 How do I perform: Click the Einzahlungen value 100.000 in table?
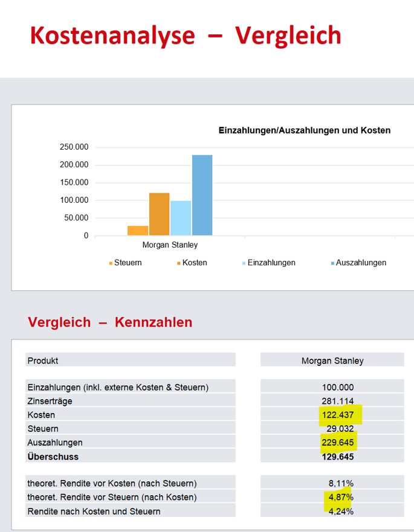[x=338, y=387]
